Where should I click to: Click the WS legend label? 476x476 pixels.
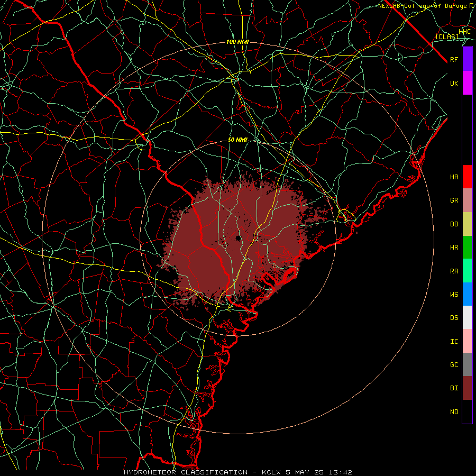pos(454,294)
